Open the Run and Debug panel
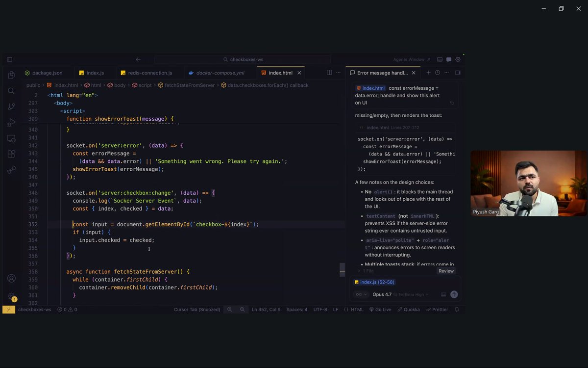This screenshot has height=368, width=588. (x=11, y=123)
